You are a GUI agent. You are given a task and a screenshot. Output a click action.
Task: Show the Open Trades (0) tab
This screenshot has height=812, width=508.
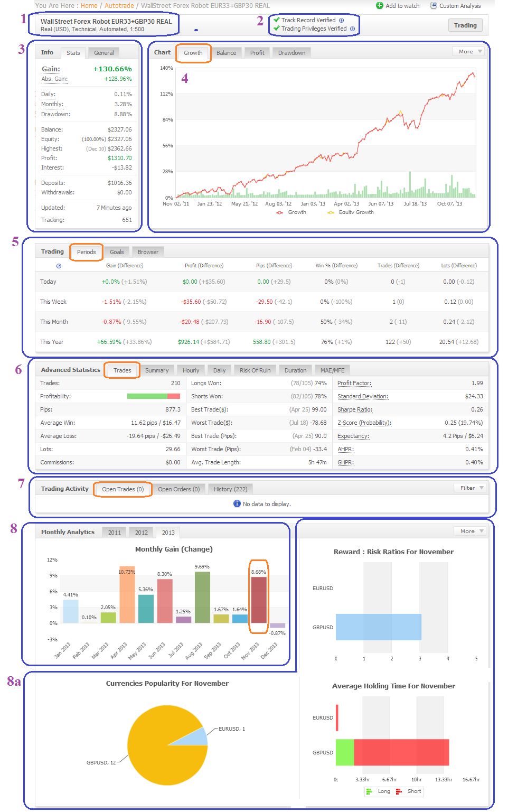pos(123,489)
